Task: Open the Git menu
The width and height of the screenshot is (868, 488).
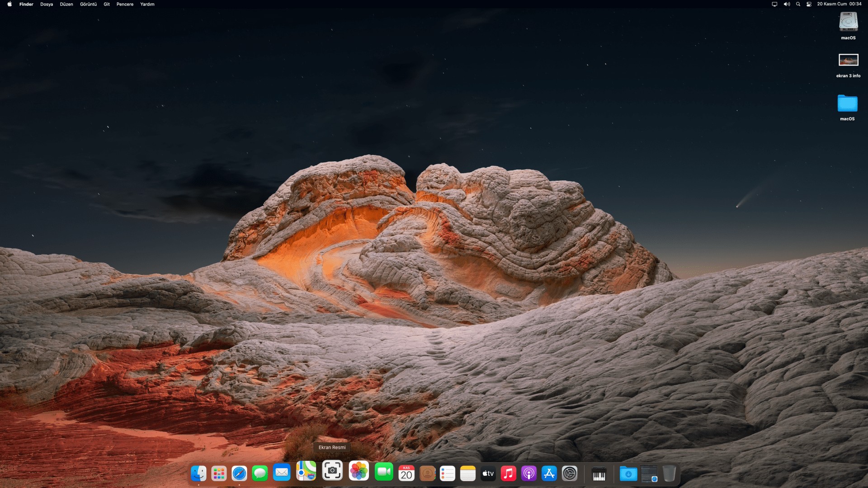Action: (106, 4)
